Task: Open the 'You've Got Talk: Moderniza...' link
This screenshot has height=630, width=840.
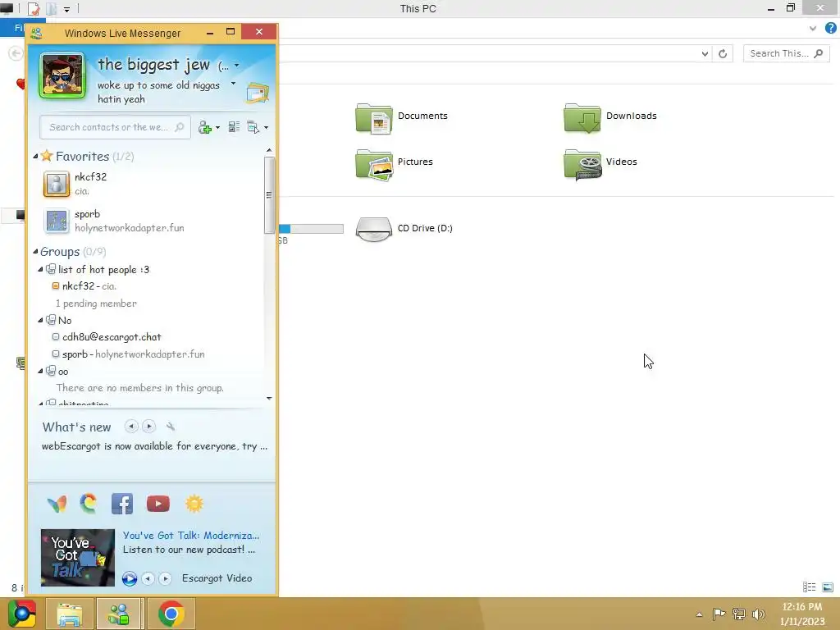Action: (x=191, y=535)
